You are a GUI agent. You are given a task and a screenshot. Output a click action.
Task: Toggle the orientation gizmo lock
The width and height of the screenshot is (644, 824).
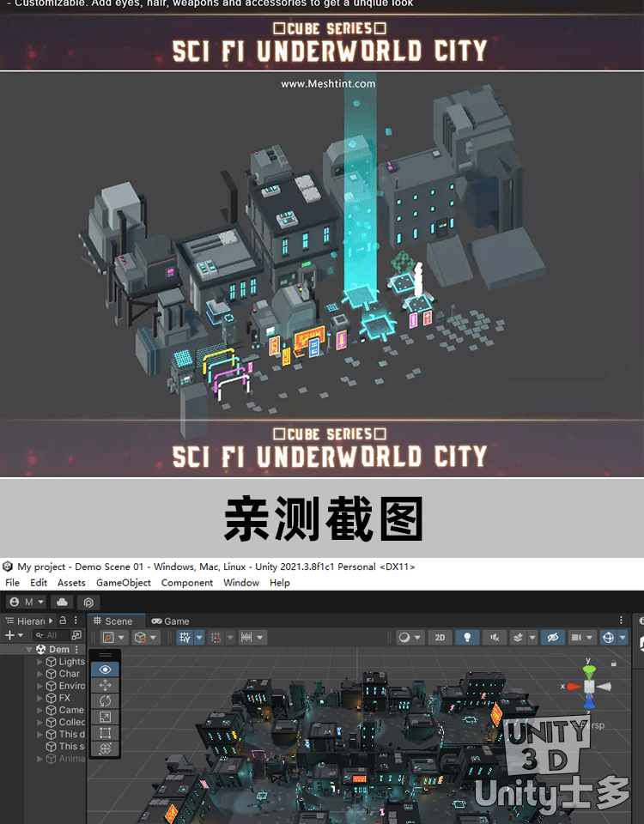[613, 663]
